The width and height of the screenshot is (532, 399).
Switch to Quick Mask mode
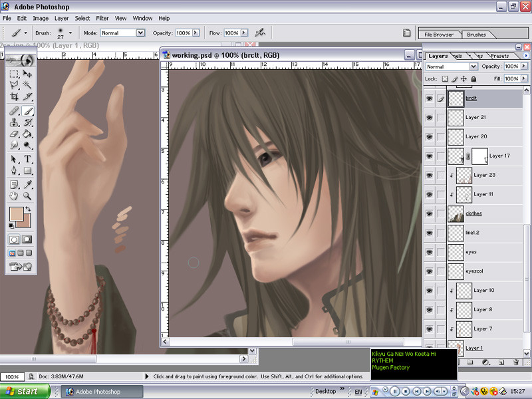pyautogui.click(x=27, y=239)
